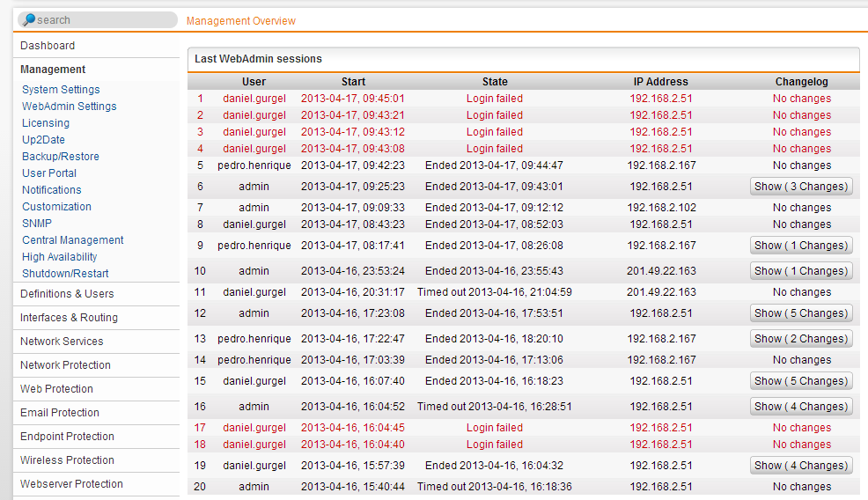Open Shutdown/Restart page
Screen dimensions: 868x500
[65, 274]
